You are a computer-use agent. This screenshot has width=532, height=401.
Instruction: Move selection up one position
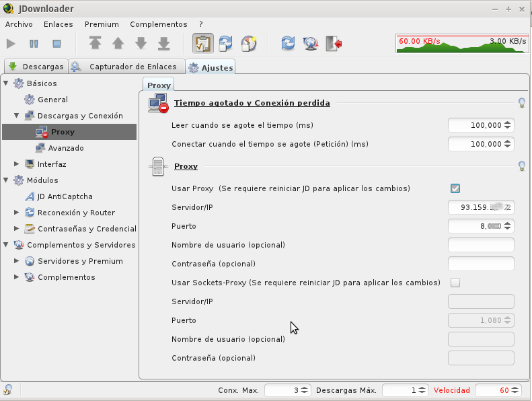click(118, 44)
